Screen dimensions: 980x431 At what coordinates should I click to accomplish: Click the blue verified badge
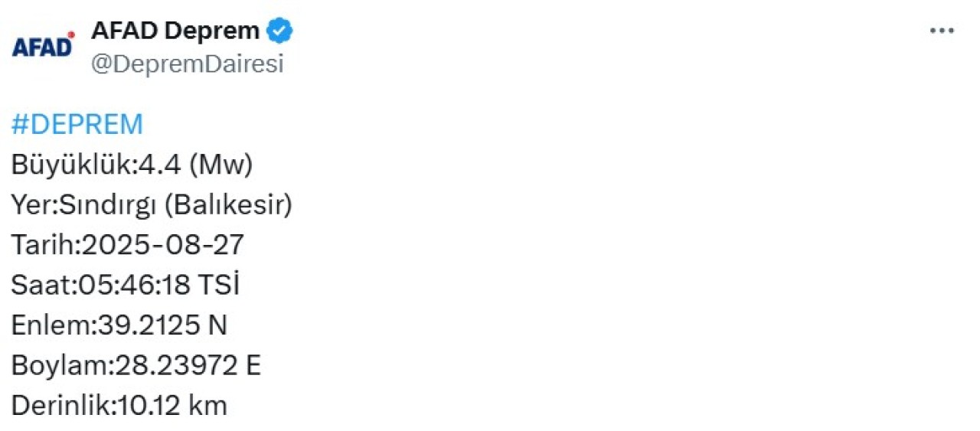pyautogui.click(x=279, y=31)
